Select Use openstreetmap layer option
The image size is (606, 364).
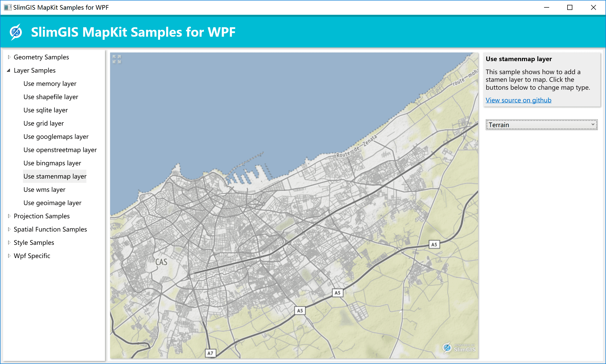[60, 150]
